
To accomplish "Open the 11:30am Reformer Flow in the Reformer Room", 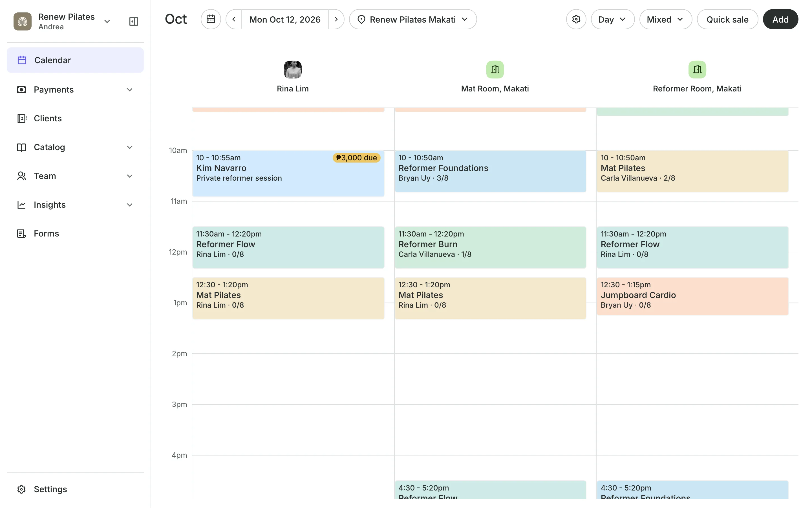I will pyautogui.click(x=692, y=247).
